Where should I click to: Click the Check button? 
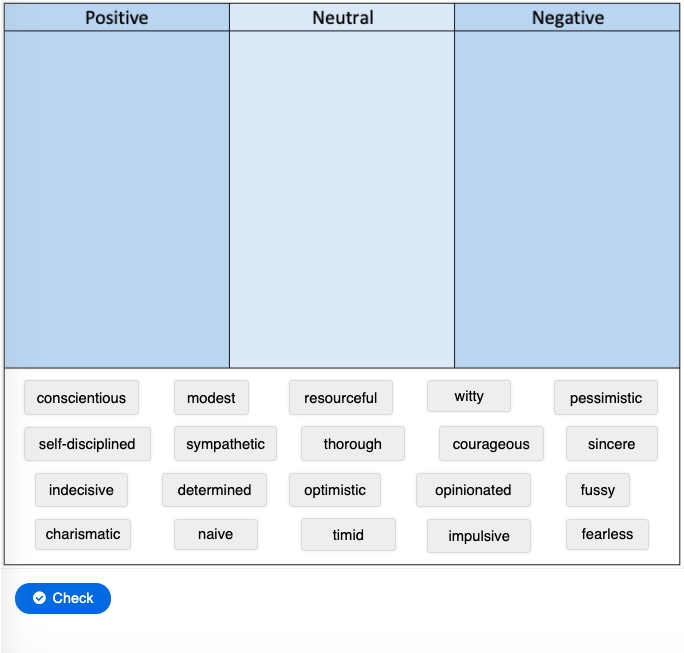pyautogui.click(x=63, y=598)
